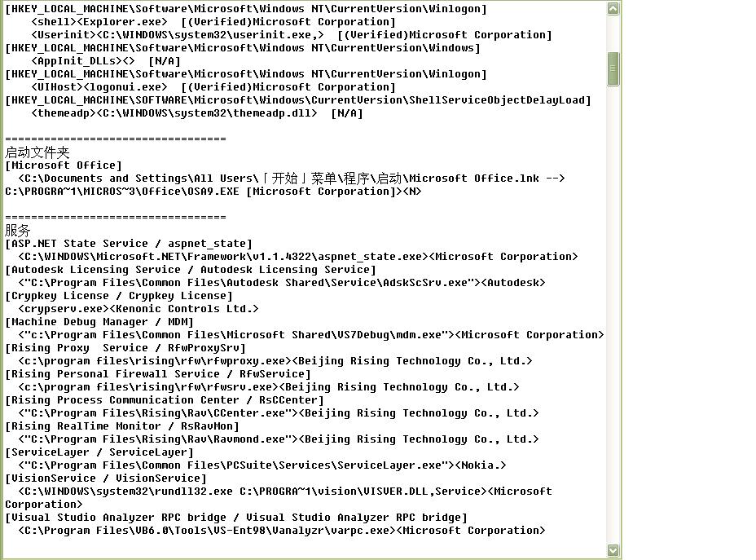Click the ServiceLayer.exe Nokia path line
This screenshot has height=560, width=756.
pyautogui.click(x=262, y=465)
